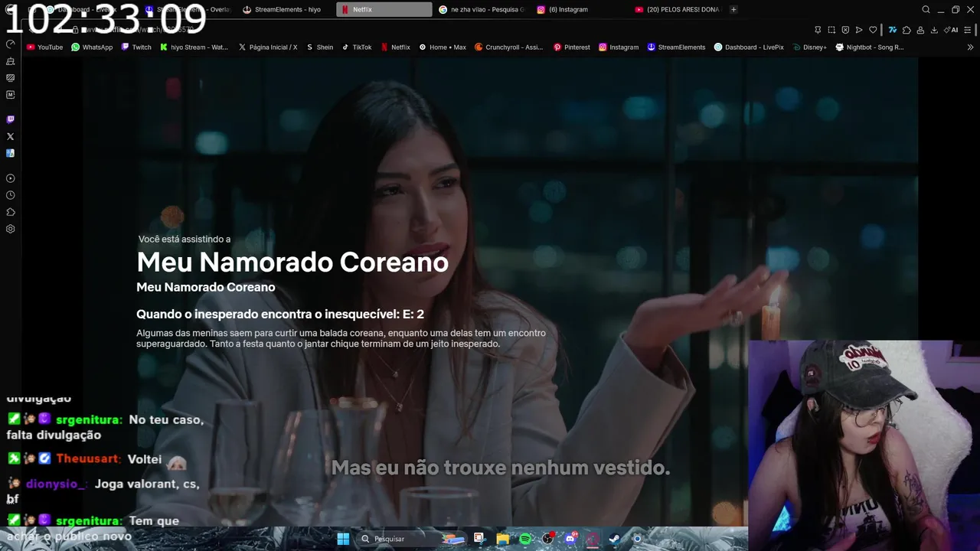Open the Dashboard - LivePix bookmark

pos(749,47)
